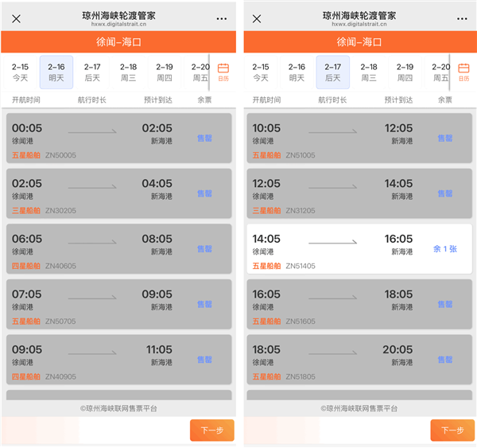
Task: Select the 12:05 three-star ferry ZN31205
Action: [x=358, y=194]
